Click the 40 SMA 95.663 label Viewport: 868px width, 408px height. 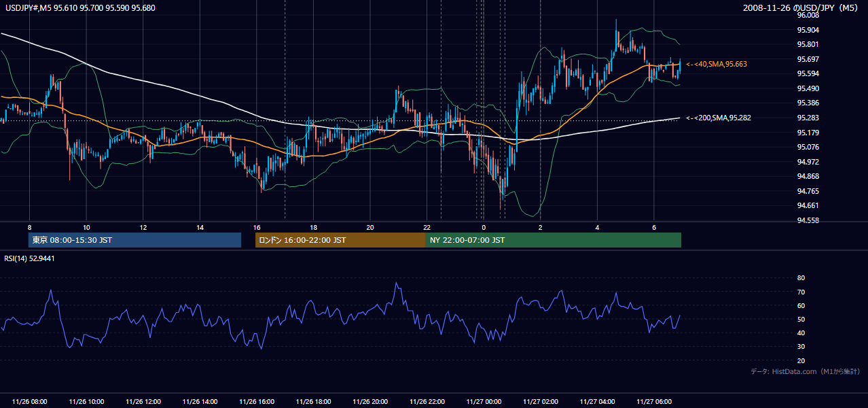pos(717,64)
